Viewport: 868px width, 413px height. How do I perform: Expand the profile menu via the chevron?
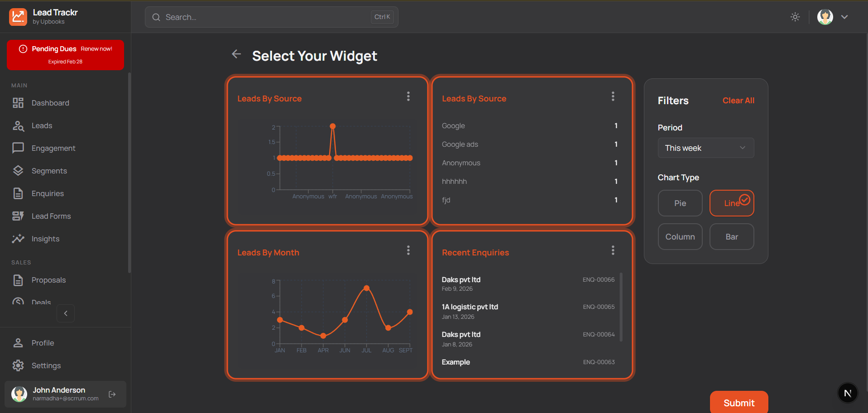(844, 17)
